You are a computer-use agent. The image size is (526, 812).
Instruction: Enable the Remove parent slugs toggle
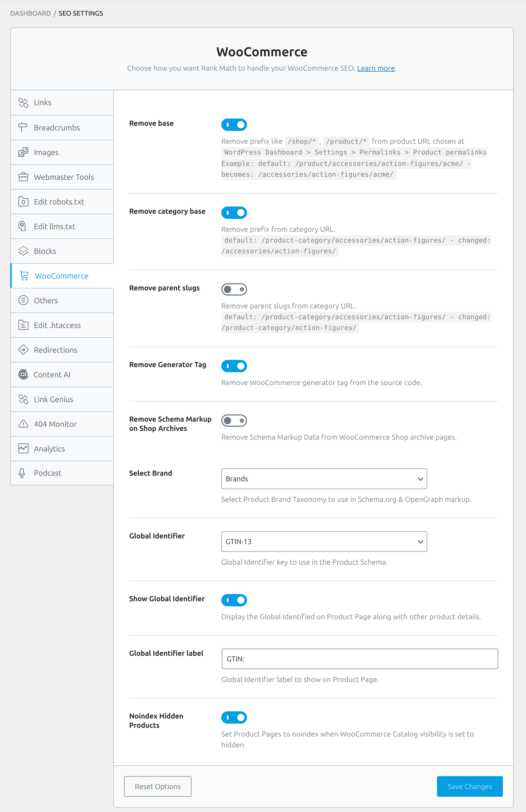[x=234, y=289]
